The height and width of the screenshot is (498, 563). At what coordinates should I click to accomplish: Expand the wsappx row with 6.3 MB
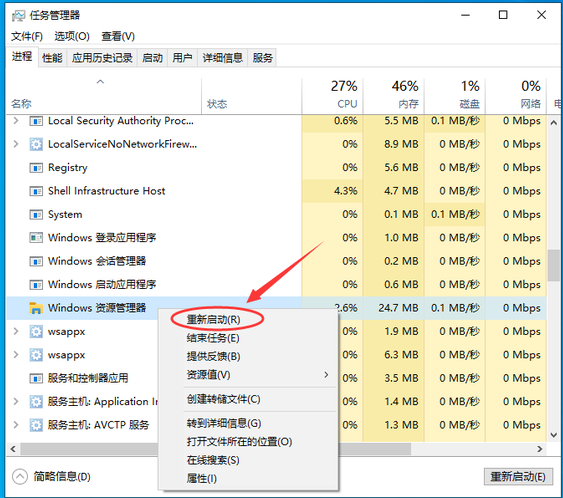tap(16, 355)
